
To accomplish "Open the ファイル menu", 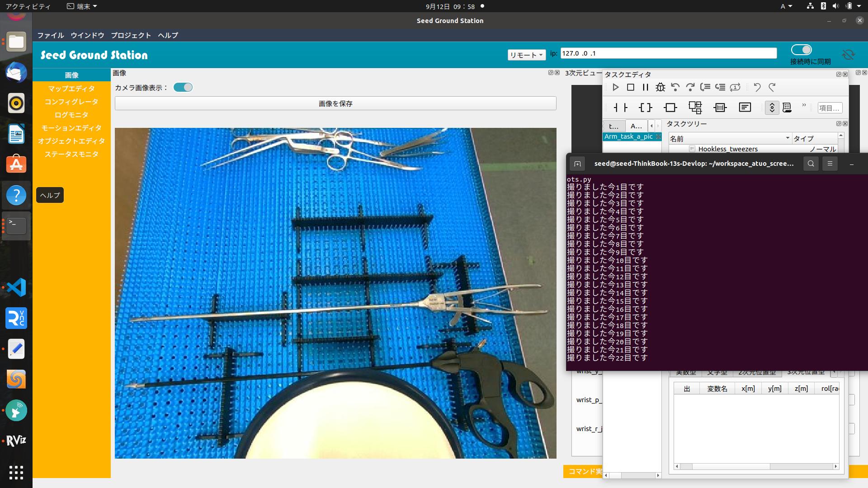I will pos(51,35).
